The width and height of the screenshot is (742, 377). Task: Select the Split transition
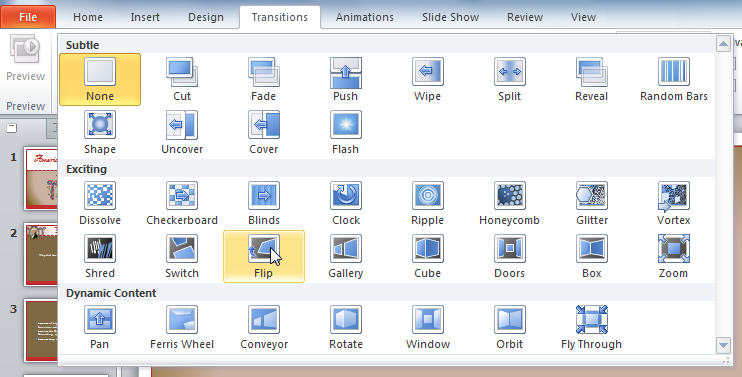point(509,79)
